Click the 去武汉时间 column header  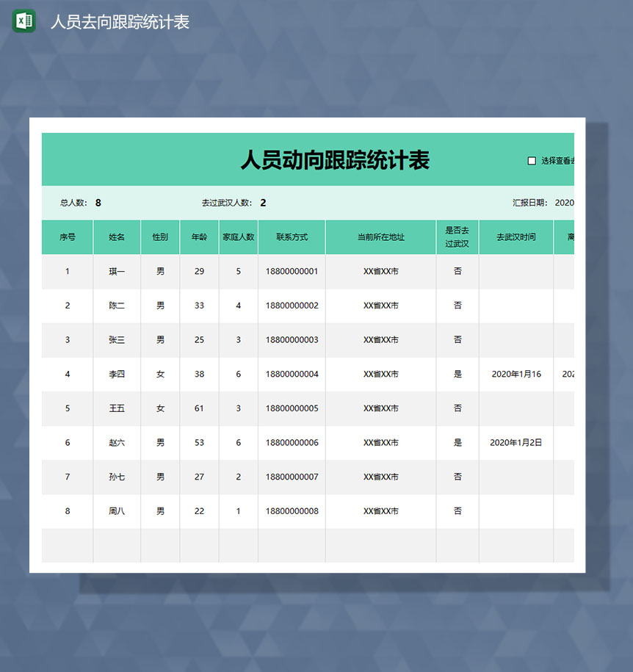515,236
